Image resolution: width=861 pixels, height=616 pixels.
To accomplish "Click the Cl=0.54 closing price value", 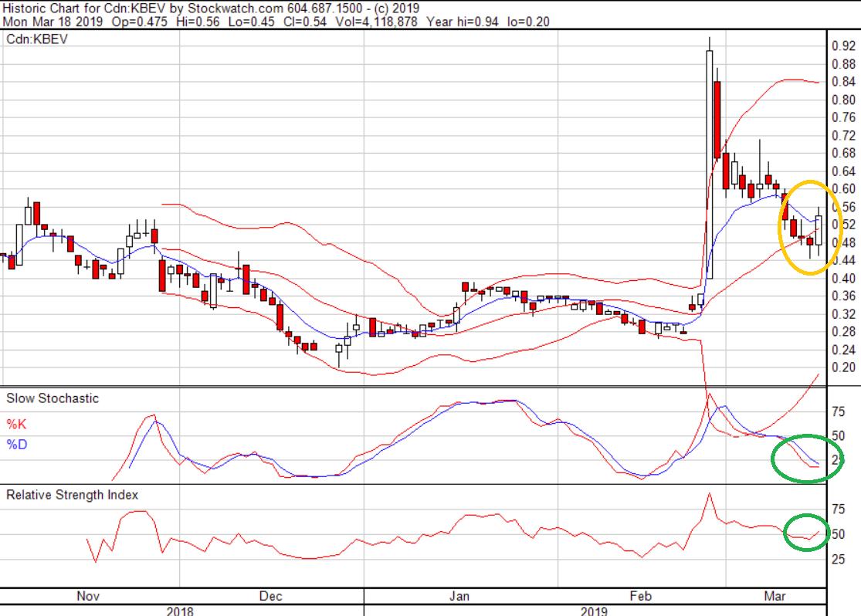I will coord(304,22).
